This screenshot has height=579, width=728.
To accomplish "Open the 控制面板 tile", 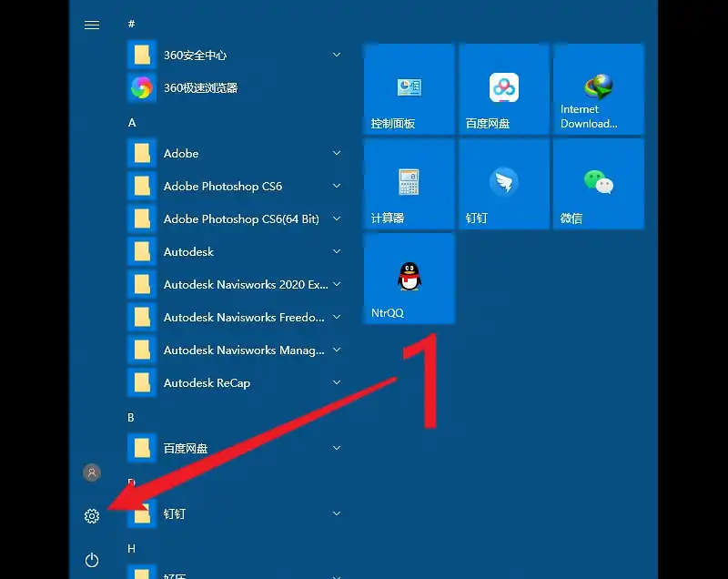I will tap(409, 89).
